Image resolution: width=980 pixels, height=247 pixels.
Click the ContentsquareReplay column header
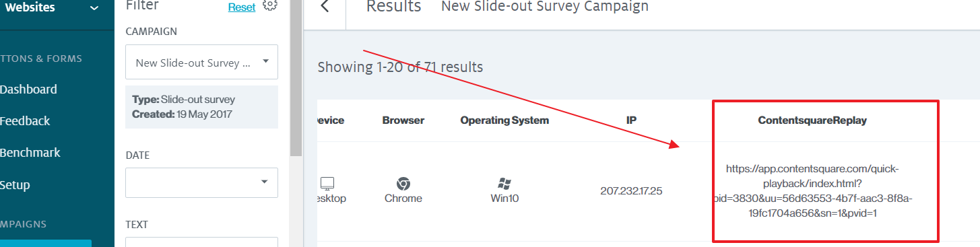click(812, 120)
